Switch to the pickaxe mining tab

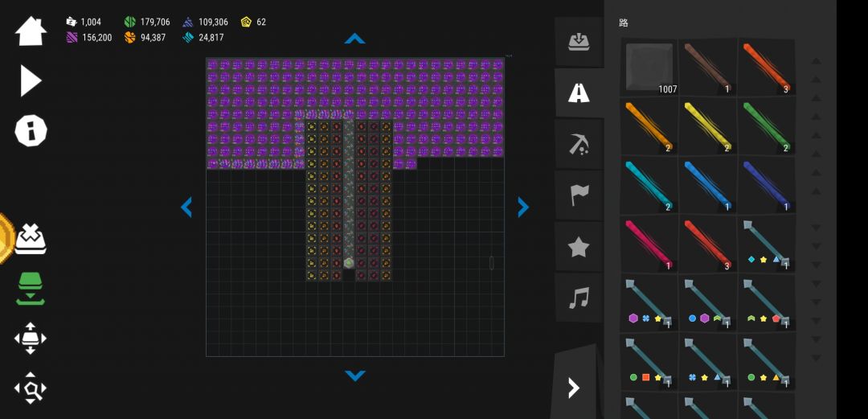tap(579, 144)
